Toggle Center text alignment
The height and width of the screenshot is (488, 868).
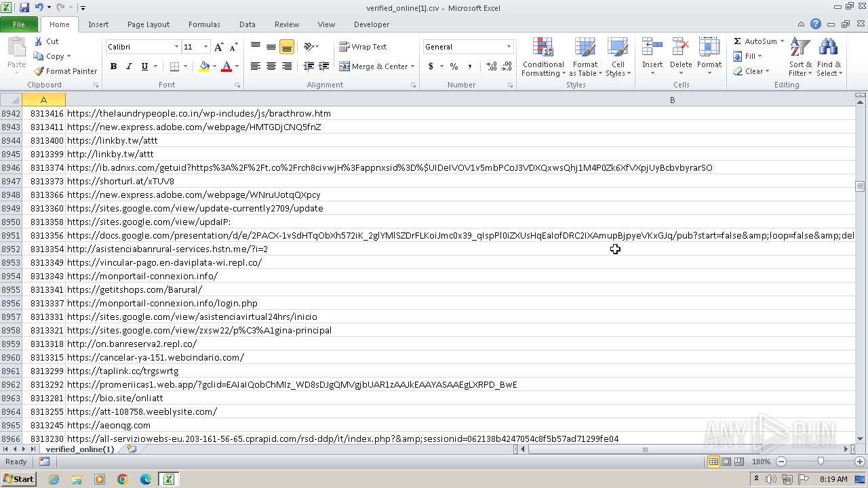[271, 66]
